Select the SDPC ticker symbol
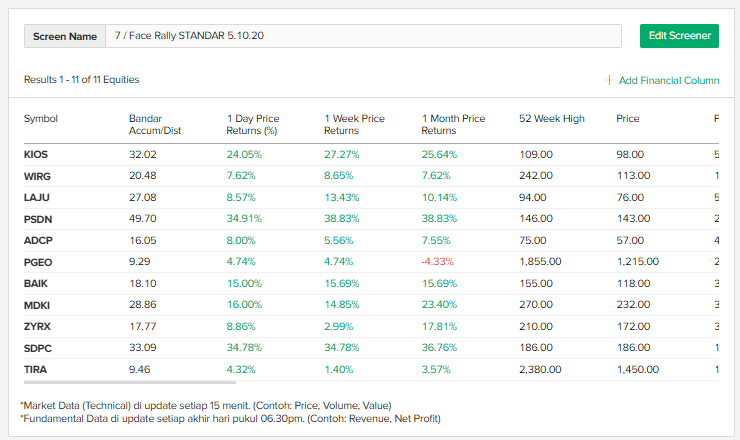 click(38, 347)
